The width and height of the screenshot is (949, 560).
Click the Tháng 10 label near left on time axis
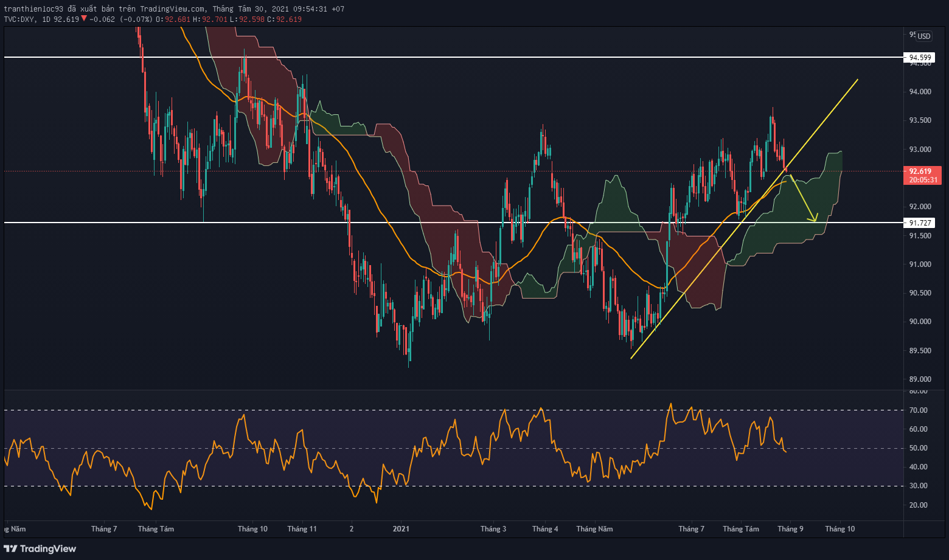point(252,529)
